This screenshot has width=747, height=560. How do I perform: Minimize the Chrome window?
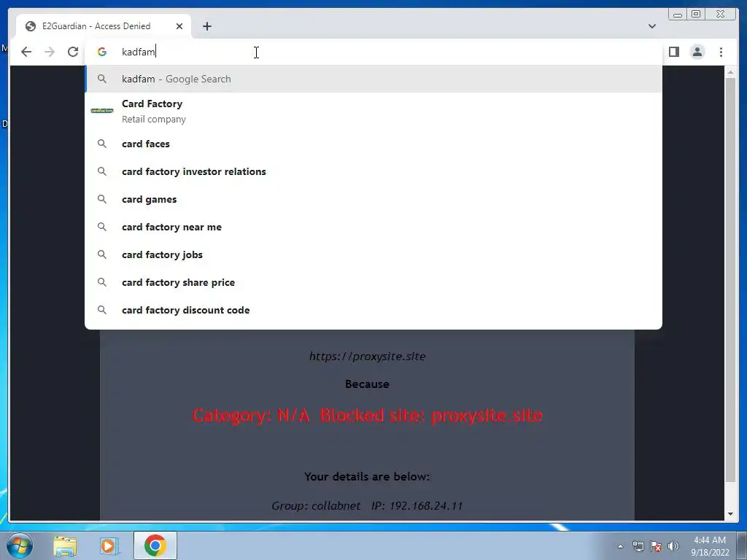pyautogui.click(x=678, y=15)
